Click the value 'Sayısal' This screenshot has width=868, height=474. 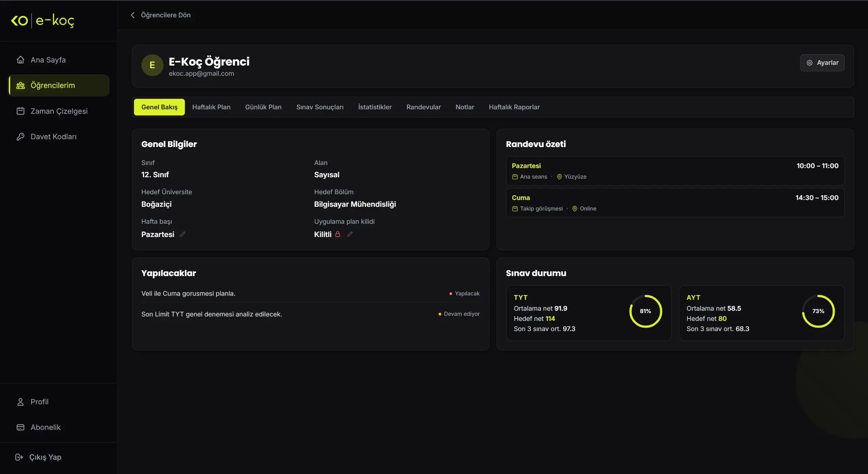327,175
